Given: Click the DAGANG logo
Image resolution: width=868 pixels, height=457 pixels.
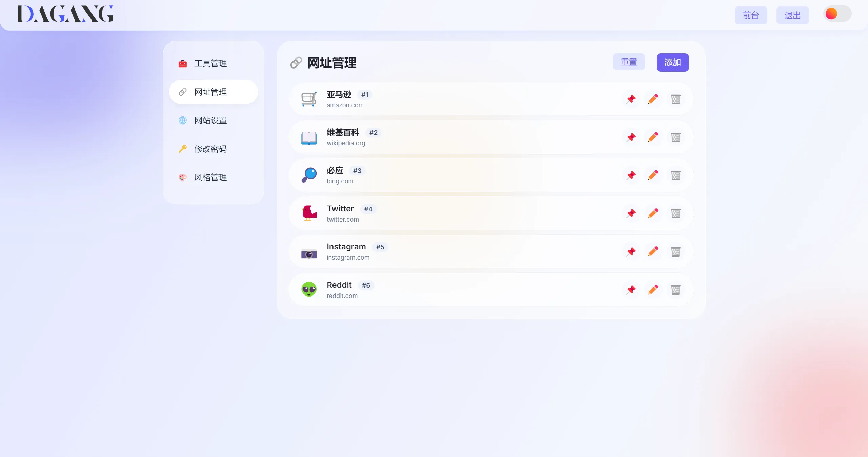Looking at the screenshot, I should pyautogui.click(x=65, y=14).
